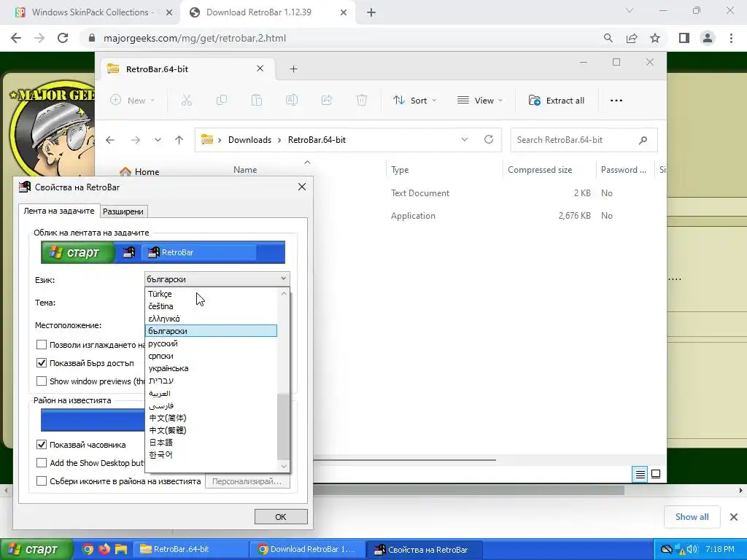Image resolution: width=747 pixels, height=560 pixels.
Task: Open the View dropdown in Explorer
Action: click(480, 101)
